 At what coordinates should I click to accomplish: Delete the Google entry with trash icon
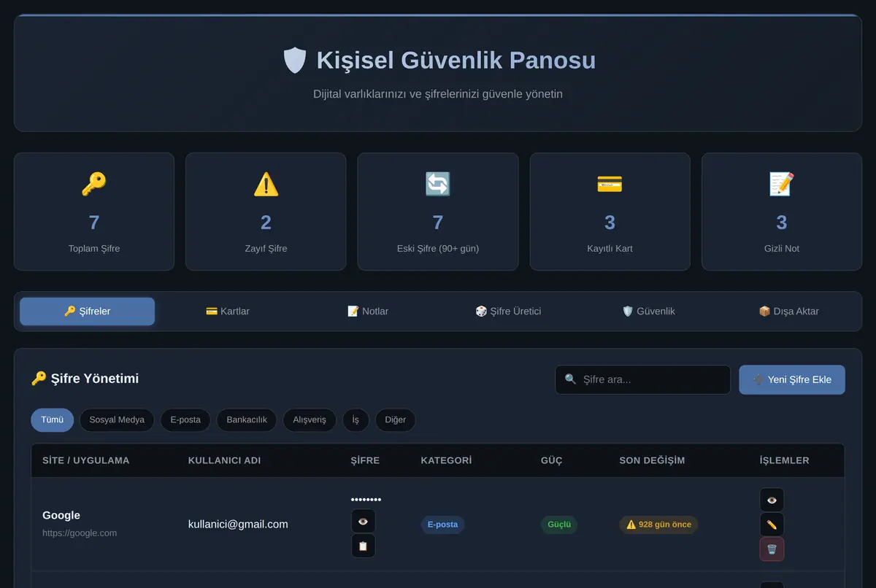(x=772, y=549)
